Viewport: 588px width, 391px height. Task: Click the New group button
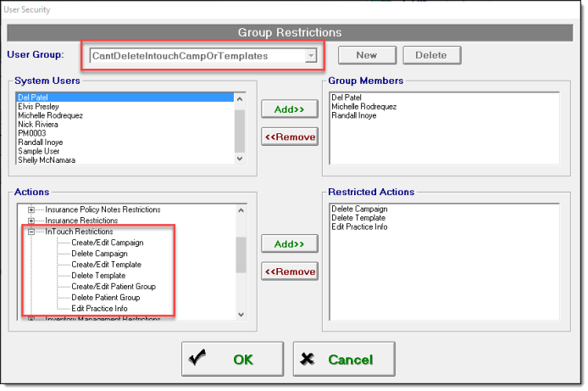click(366, 55)
